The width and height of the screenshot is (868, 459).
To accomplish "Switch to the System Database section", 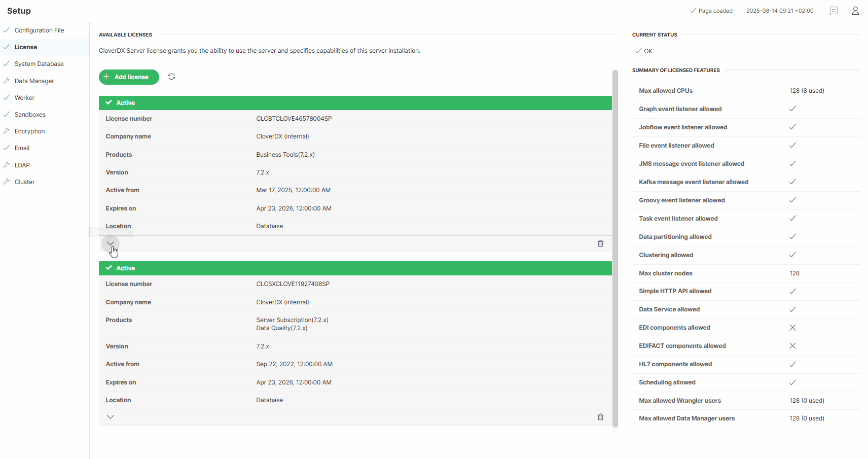I will click(x=39, y=63).
